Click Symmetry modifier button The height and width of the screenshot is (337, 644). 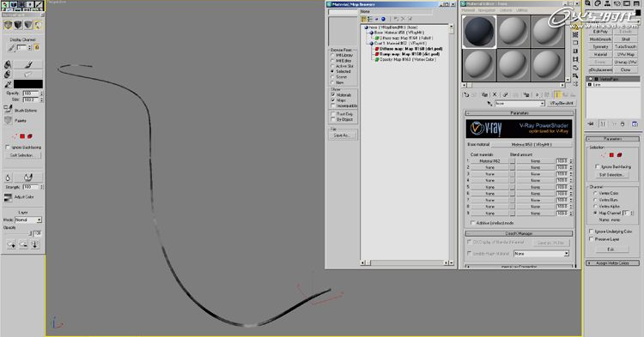[x=600, y=47]
